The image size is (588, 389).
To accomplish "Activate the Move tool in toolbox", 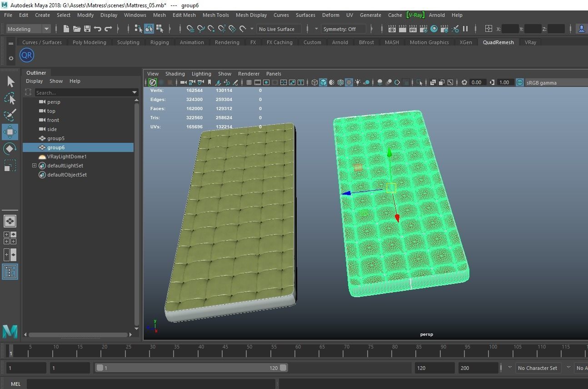I will click(x=10, y=132).
